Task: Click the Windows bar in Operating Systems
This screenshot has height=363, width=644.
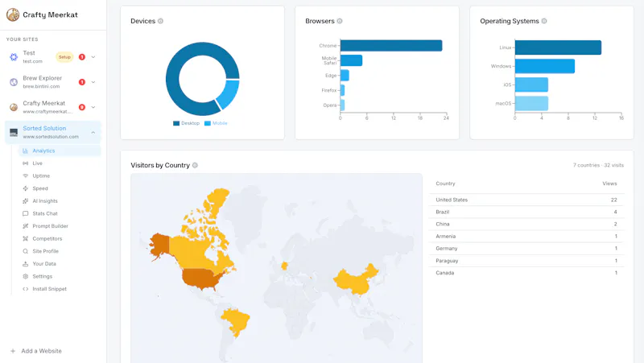Action: click(x=545, y=66)
